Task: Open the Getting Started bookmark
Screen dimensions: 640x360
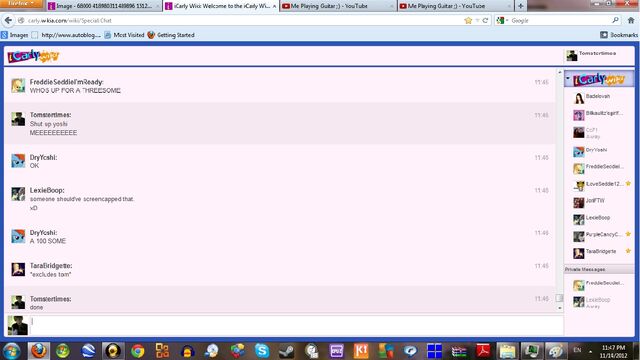Action: tap(171, 35)
